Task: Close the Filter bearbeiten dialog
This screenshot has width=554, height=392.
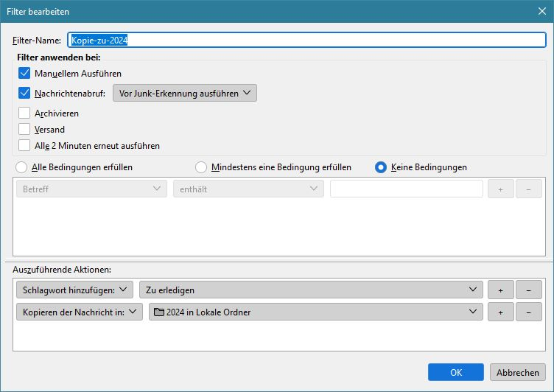Action: (x=542, y=11)
